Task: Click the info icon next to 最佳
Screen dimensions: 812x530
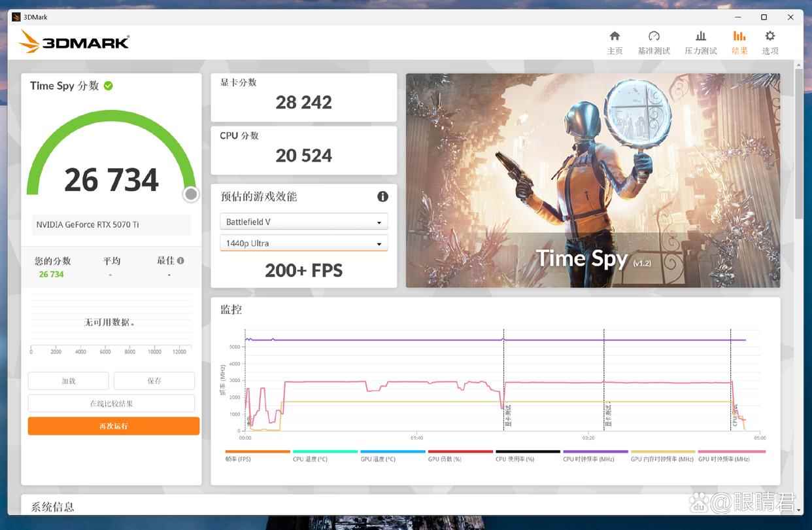Action: 180,260
